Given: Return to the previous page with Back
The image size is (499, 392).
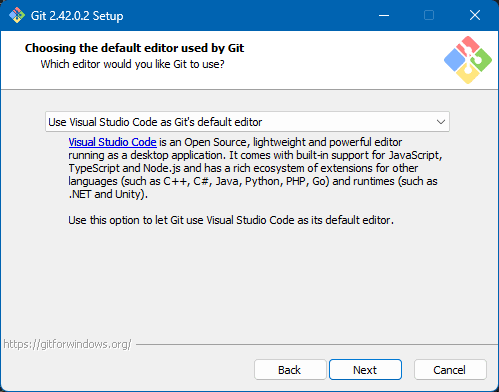Looking at the screenshot, I should click(290, 370).
